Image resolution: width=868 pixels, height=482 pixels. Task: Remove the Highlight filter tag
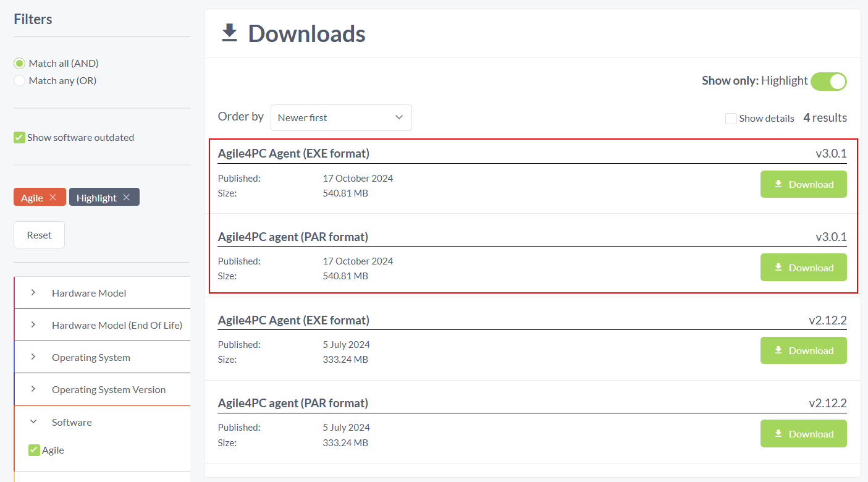click(x=126, y=197)
